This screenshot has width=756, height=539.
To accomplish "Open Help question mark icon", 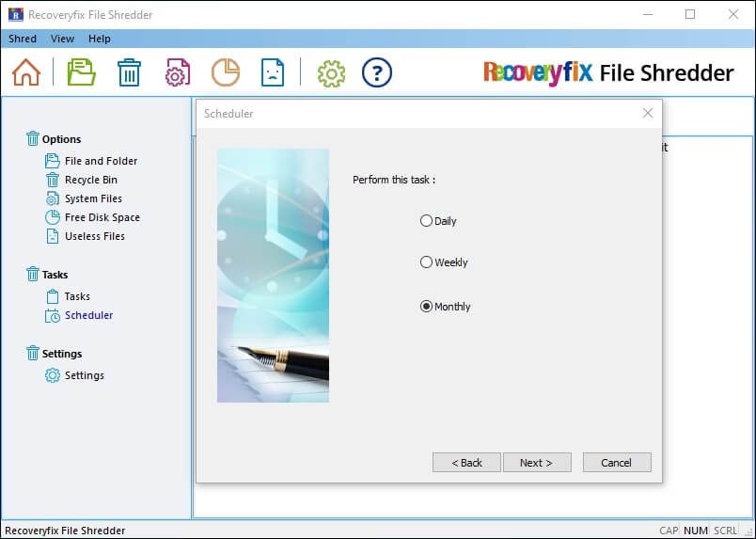I will pos(377,72).
